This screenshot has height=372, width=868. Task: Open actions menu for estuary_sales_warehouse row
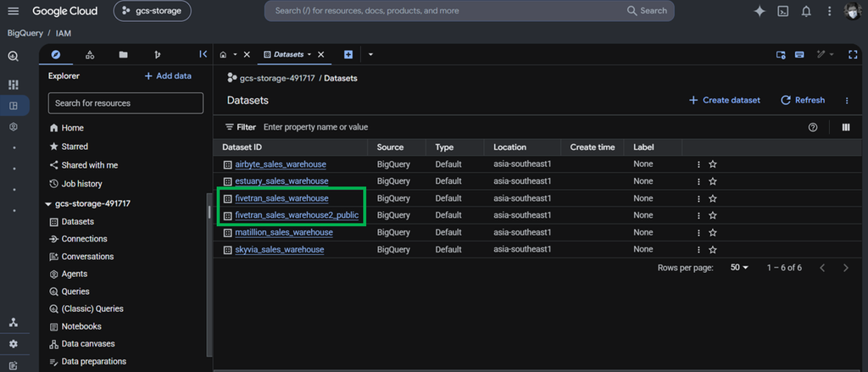tap(698, 181)
